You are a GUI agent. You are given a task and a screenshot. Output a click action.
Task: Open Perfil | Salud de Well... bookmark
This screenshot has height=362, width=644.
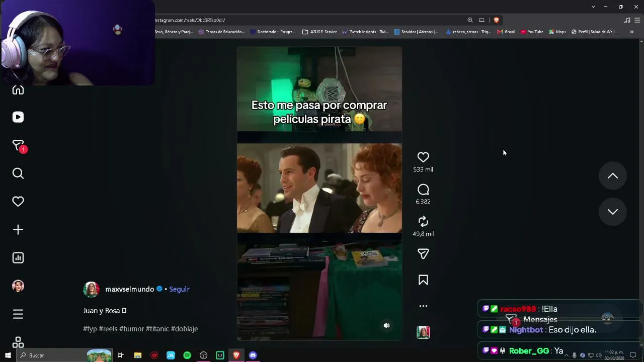pos(594,32)
